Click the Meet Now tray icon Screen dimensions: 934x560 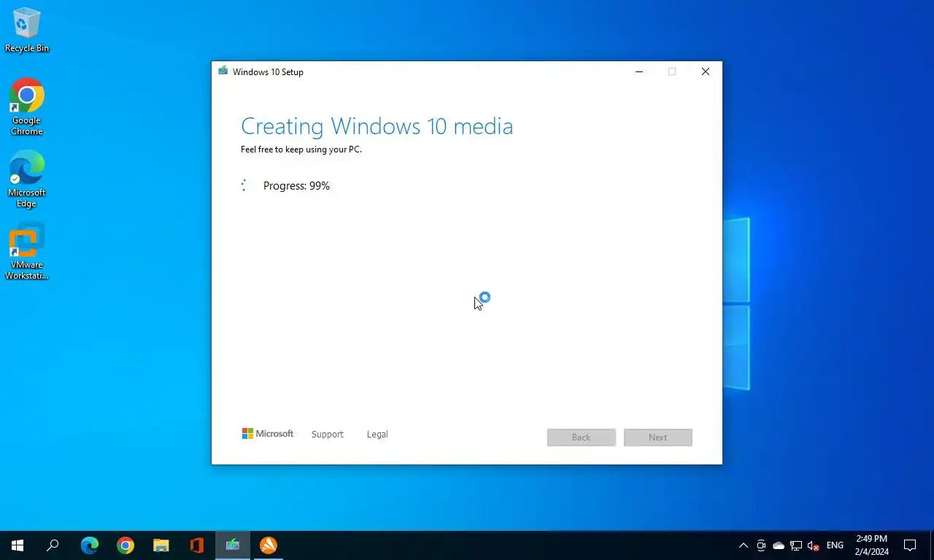coord(761,545)
